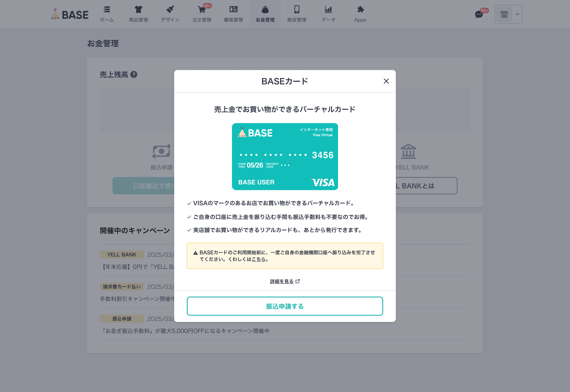Click the 売上残高 help question icon

pos(134,74)
